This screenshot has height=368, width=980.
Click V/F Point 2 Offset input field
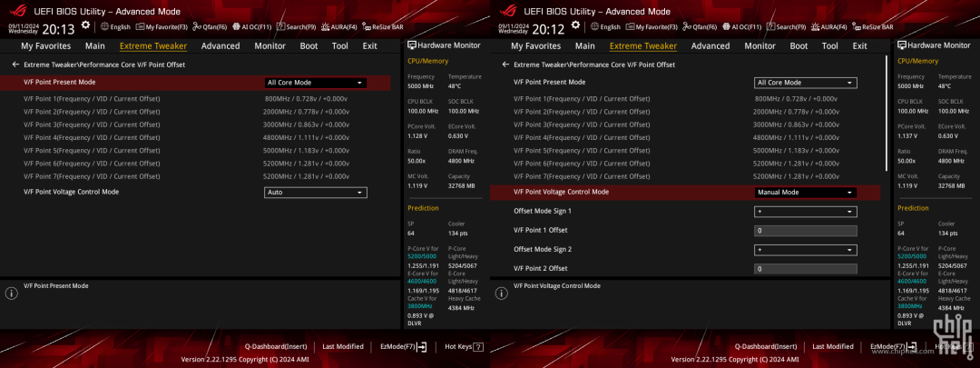806,268
